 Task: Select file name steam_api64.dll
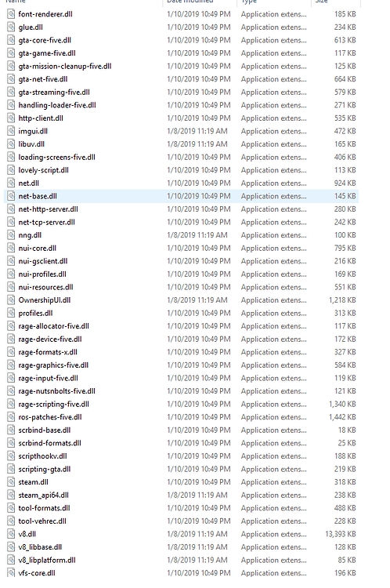(x=43, y=495)
